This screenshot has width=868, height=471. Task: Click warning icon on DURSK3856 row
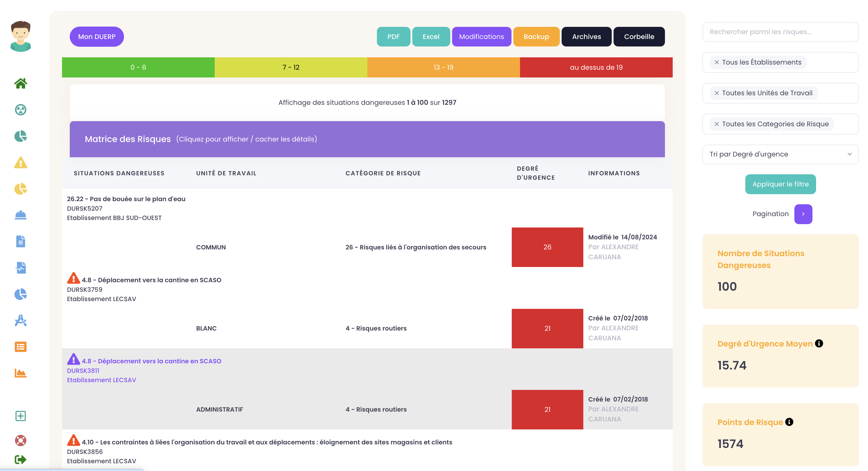click(73, 440)
